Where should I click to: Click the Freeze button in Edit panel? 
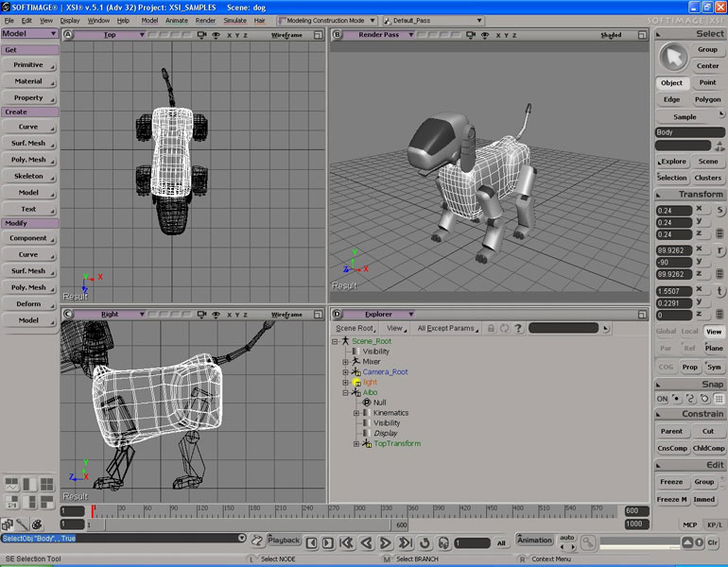click(x=671, y=482)
